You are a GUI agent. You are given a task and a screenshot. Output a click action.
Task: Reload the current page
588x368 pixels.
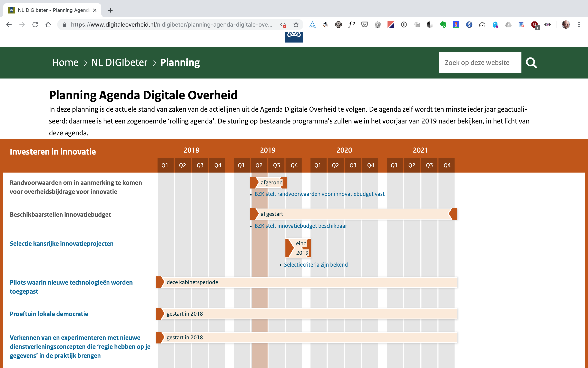35,25
